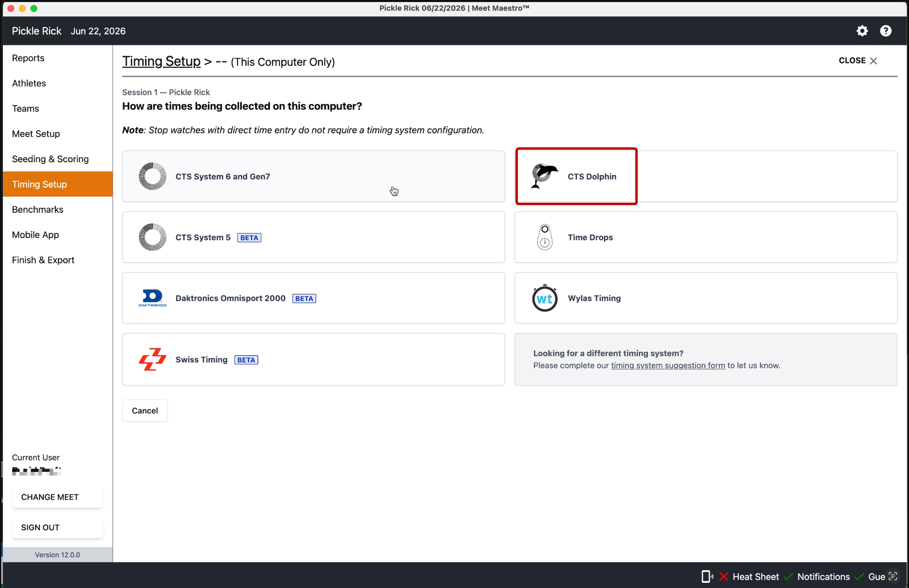Image resolution: width=909 pixels, height=588 pixels.
Task: Choose CTS Dolphin timing system
Action: (706, 176)
